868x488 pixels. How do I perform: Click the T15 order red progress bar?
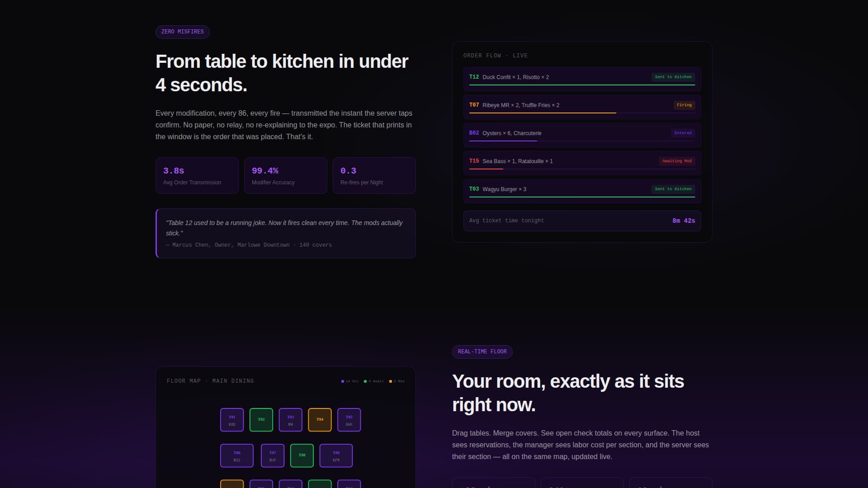486,169
